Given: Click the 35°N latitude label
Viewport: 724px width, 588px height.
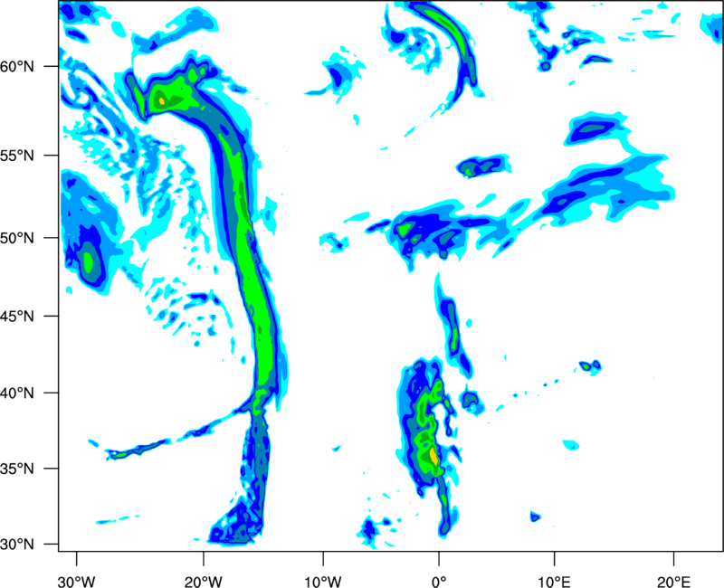Looking at the screenshot, I should [17, 469].
